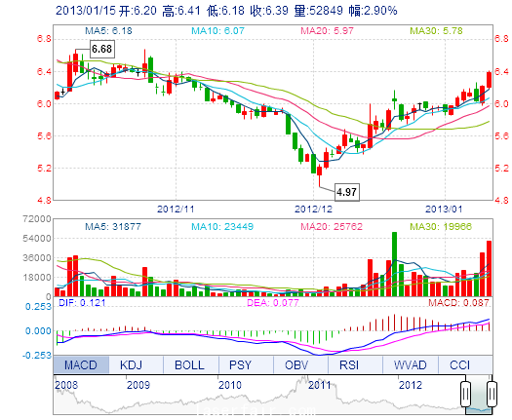Click the last red candlestick on the price chart
The image size is (512, 420).
[x=489, y=79]
